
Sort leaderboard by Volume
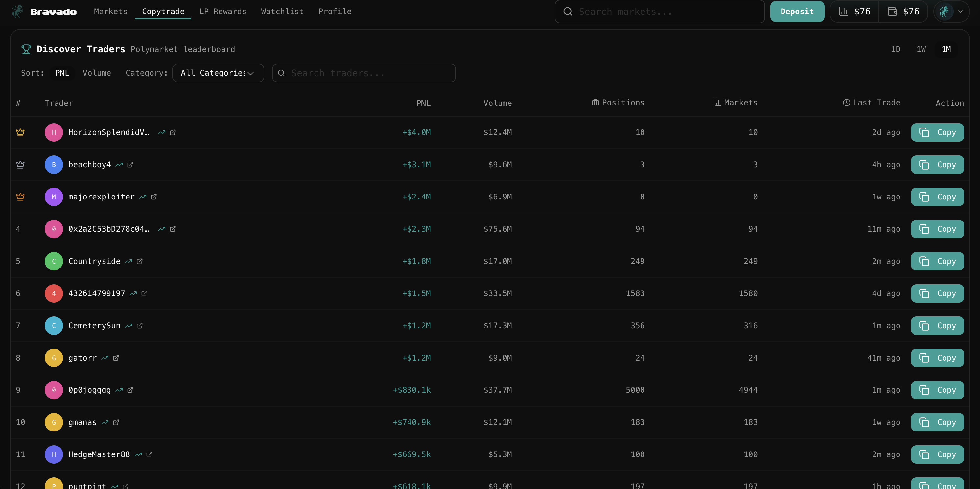point(97,73)
